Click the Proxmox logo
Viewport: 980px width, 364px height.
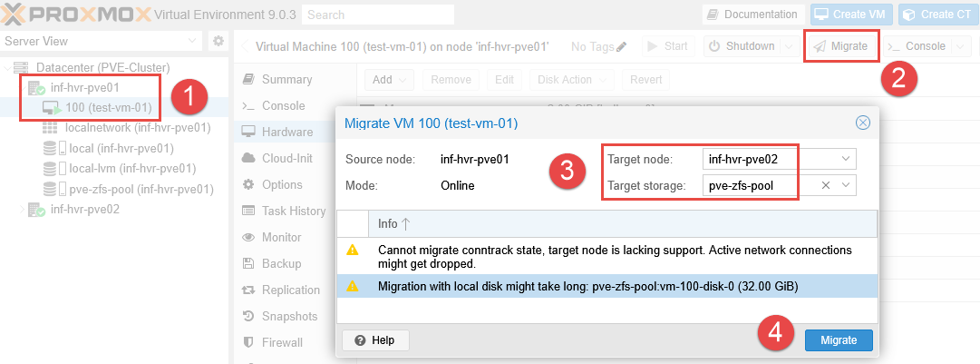coord(73,15)
